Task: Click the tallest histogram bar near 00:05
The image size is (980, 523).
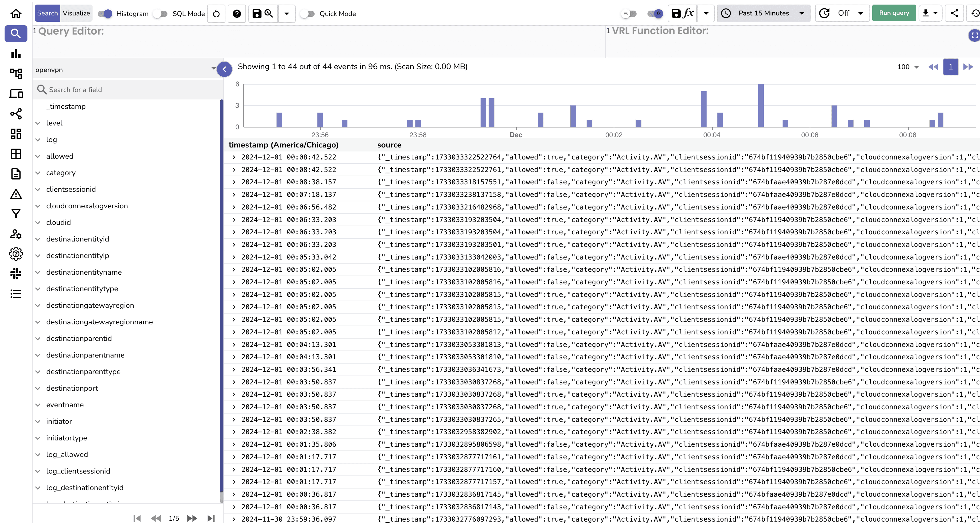Action: coord(761,105)
